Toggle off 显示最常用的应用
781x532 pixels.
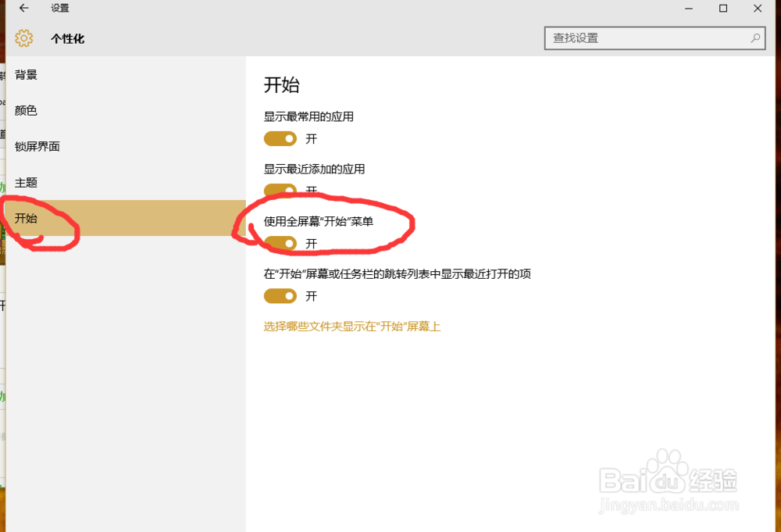pyautogui.click(x=282, y=138)
